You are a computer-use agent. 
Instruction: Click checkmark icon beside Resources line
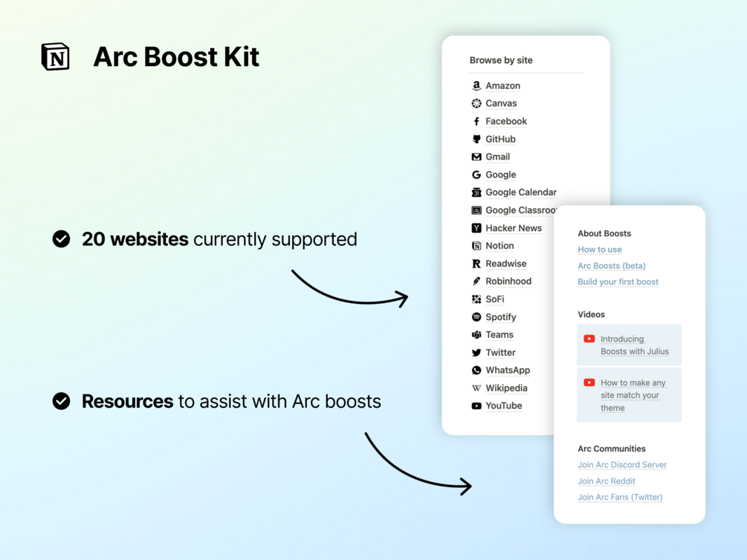click(61, 401)
